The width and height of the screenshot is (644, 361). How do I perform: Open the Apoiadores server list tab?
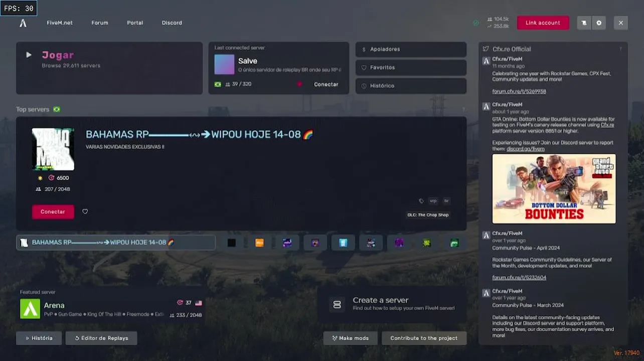coord(411,49)
